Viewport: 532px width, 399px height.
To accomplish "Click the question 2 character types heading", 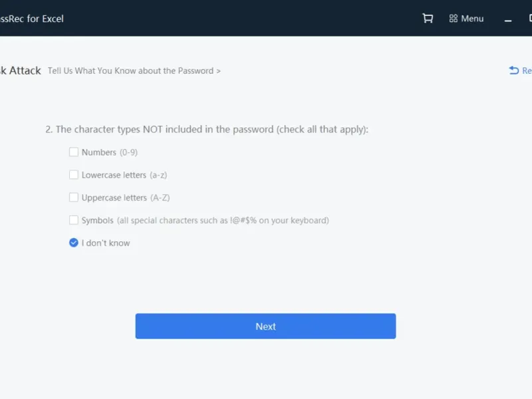I will click(x=207, y=129).
